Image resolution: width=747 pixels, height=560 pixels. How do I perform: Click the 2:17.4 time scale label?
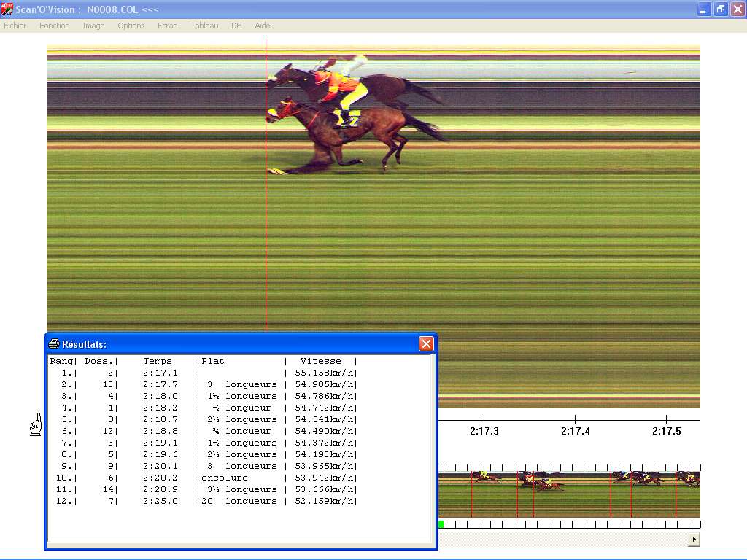[575, 431]
